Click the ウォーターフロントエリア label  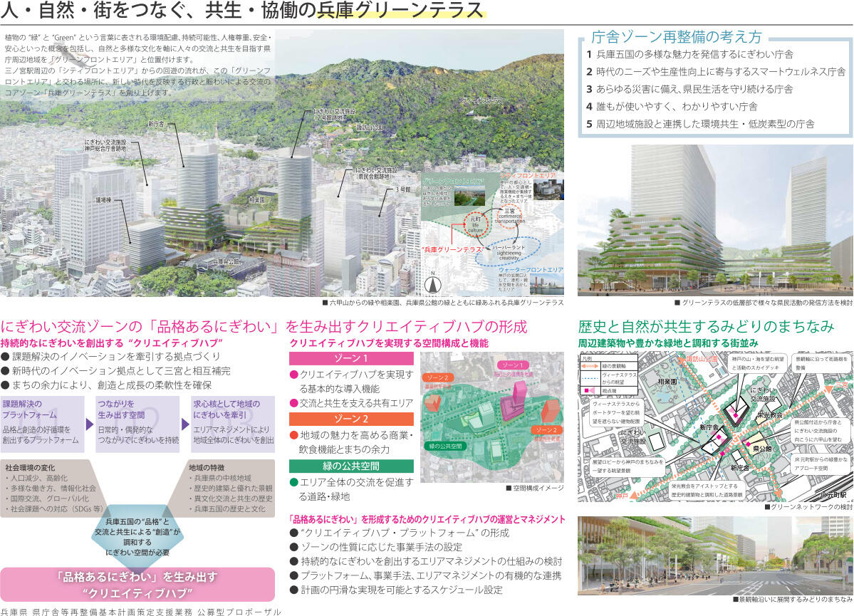(x=531, y=270)
